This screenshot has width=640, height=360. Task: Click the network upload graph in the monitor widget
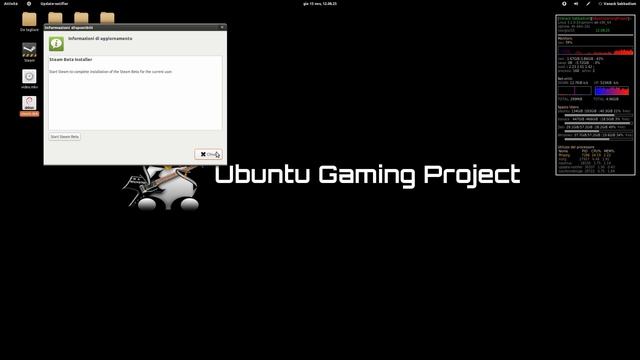tap(611, 91)
